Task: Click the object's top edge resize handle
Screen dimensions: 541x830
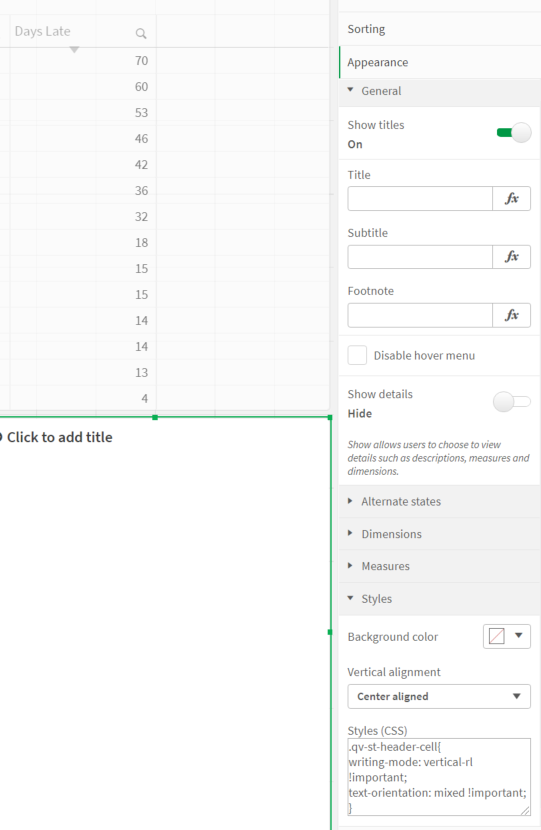Action: (155, 417)
